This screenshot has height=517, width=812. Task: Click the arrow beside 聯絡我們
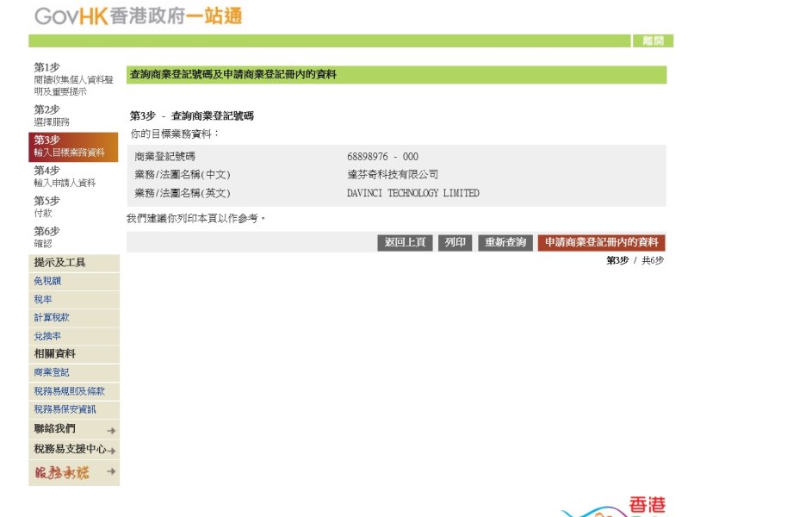point(111,430)
